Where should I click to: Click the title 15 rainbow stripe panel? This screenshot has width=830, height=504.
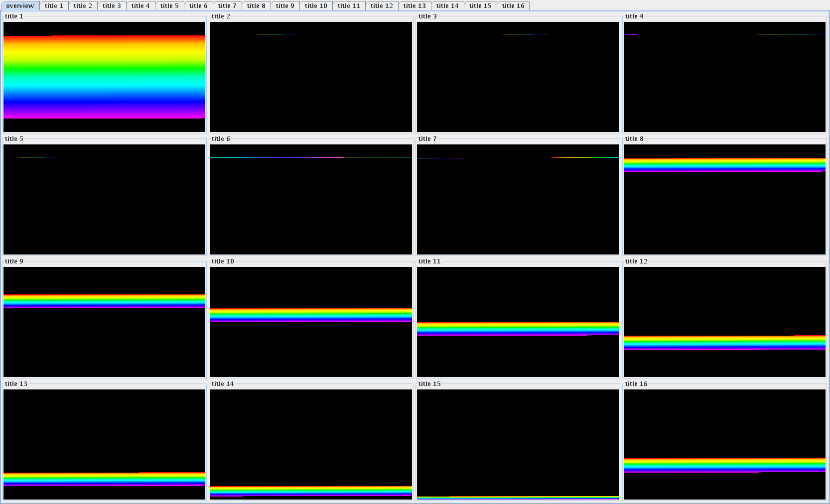(x=518, y=444)
